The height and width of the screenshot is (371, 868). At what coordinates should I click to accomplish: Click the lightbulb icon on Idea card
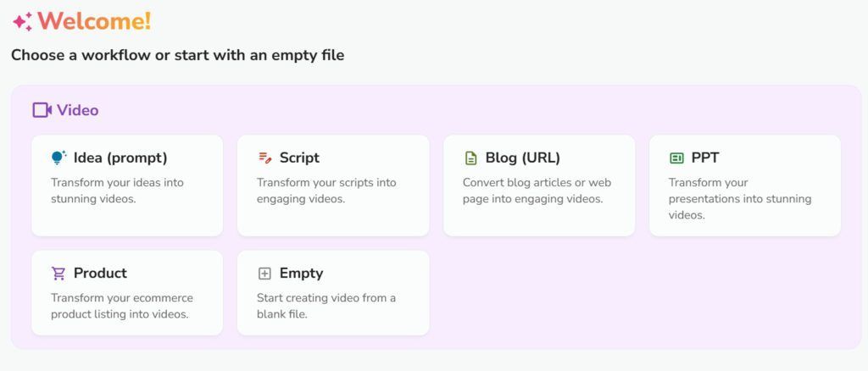58,158
